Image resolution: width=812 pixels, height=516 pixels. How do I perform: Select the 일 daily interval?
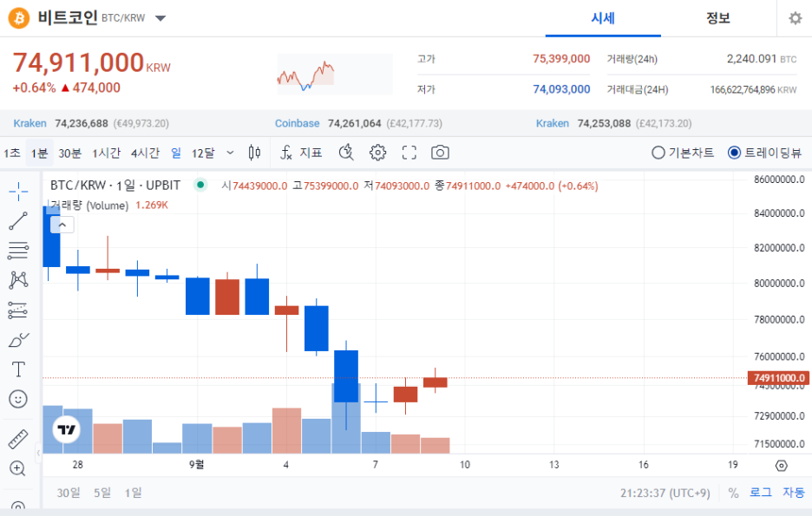[176, 153]
